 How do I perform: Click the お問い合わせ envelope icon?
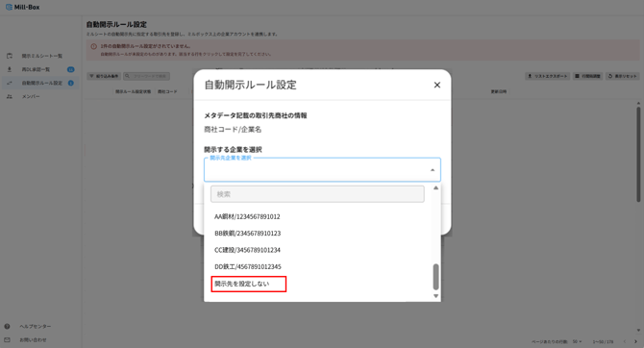click(7, 339)
